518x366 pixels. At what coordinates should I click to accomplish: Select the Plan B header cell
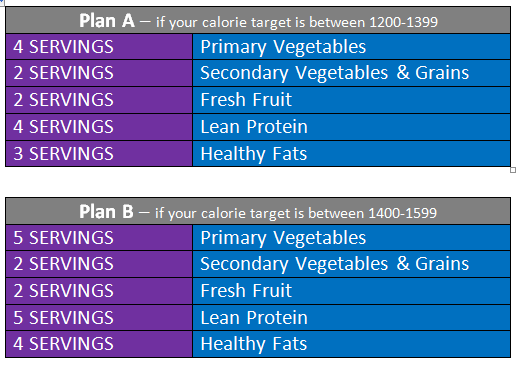click(x=258, y=211)
